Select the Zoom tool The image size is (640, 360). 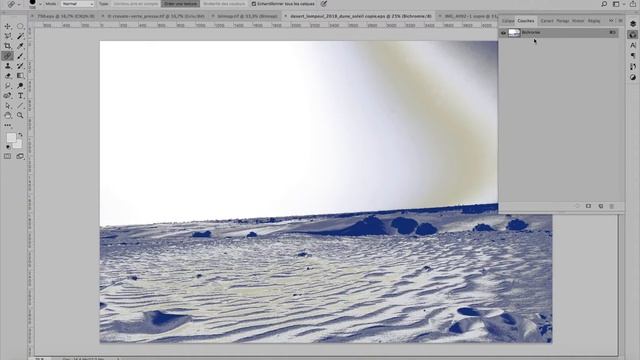pos(20,116)
